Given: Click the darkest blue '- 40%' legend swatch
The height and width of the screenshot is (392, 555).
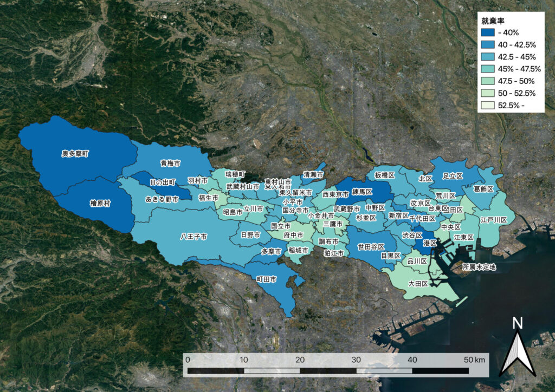Looking at the screenshot, I should pyautogui.click(x=489, y=33).
